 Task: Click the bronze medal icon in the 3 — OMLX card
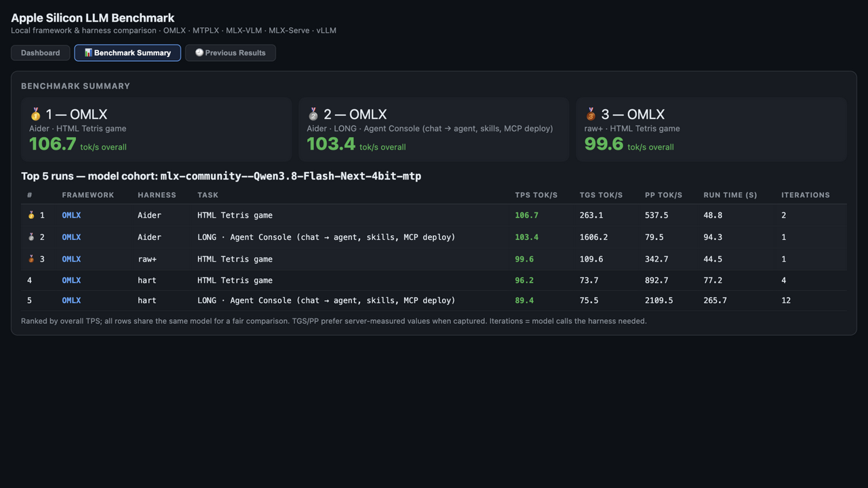click(591, 115)
